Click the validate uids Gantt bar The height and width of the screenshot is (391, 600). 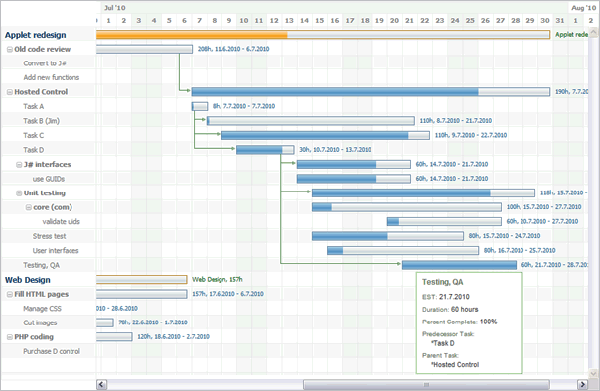[444, 222]
